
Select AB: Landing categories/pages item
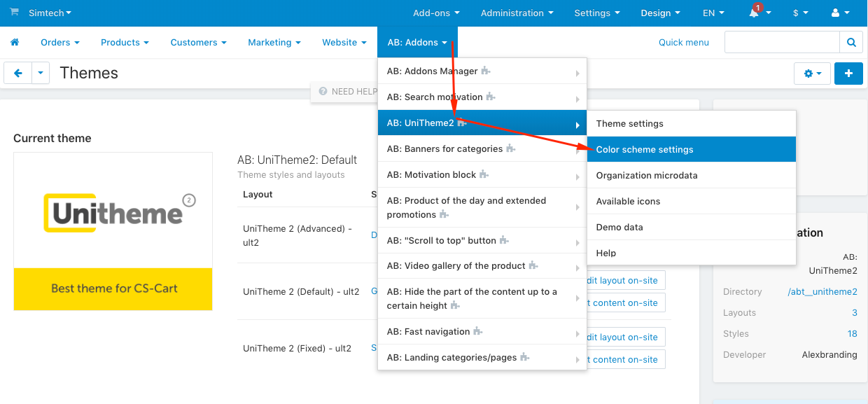[482, 357]
